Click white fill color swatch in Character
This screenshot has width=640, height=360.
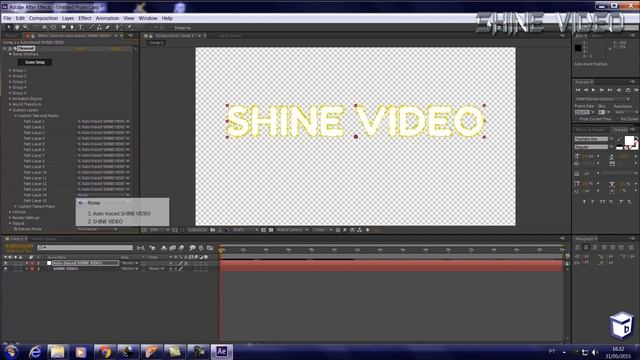629,140
